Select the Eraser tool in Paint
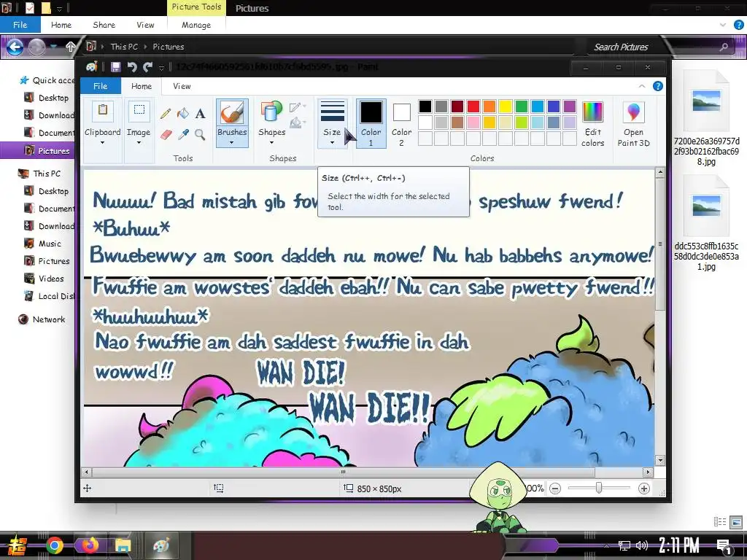The height and width of the screenshot is (560, 747). point(166,135)
